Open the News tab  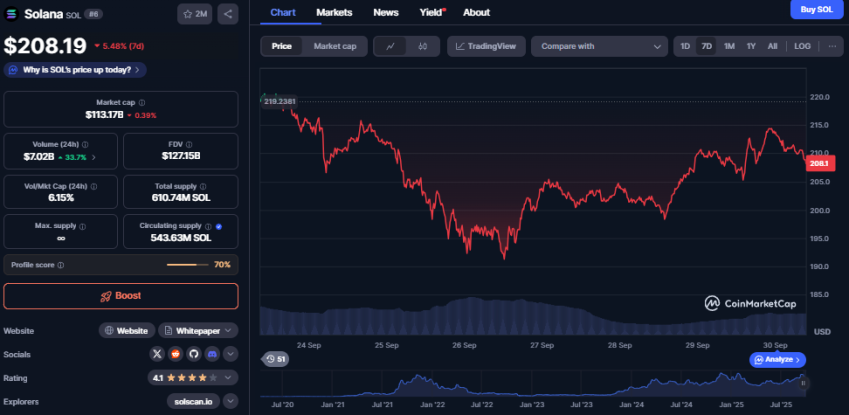click(385, 12)
